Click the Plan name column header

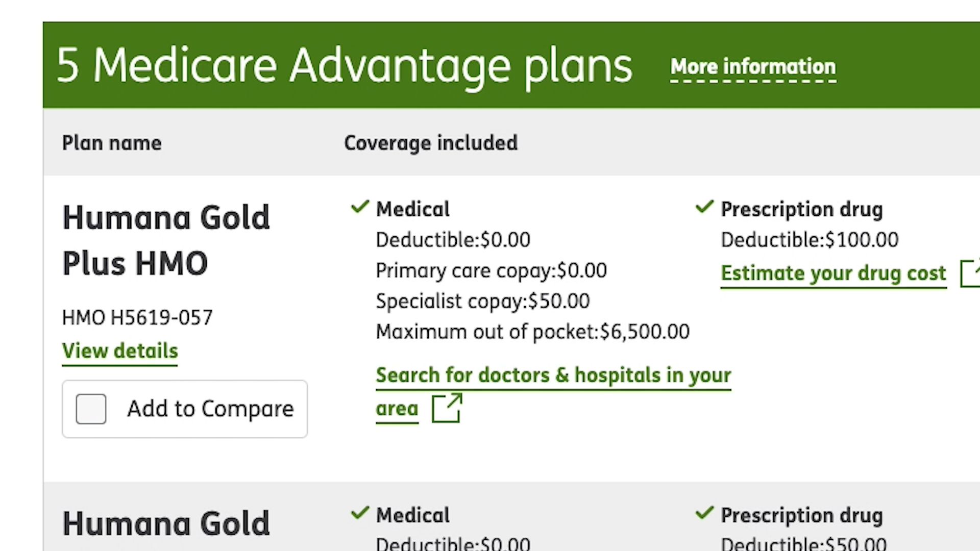112,143
